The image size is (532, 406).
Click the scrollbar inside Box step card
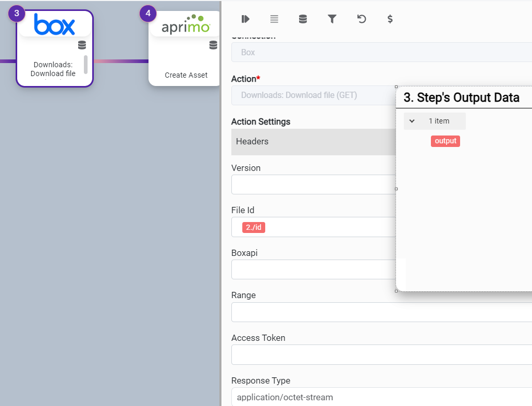coord(85,64)
